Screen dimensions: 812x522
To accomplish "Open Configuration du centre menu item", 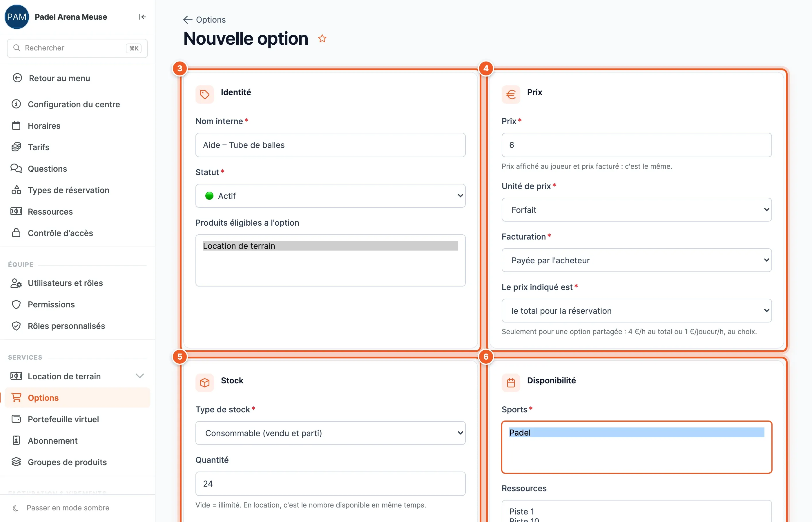I will pyautogui.click(x=78, y=104).
